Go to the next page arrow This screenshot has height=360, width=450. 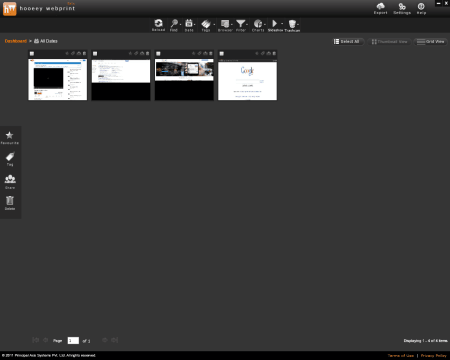[105, 340]
